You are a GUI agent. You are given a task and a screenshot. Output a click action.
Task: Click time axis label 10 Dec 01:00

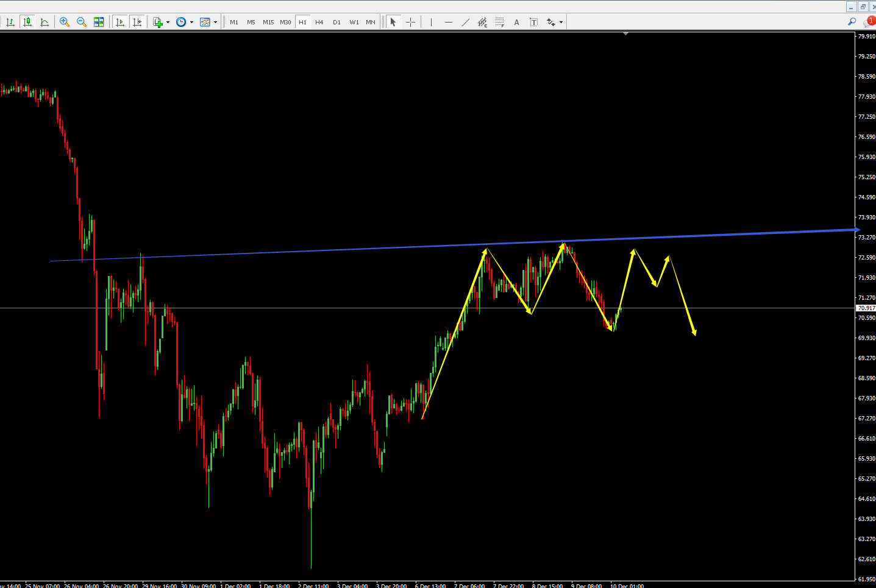click(x=627, y=586)
